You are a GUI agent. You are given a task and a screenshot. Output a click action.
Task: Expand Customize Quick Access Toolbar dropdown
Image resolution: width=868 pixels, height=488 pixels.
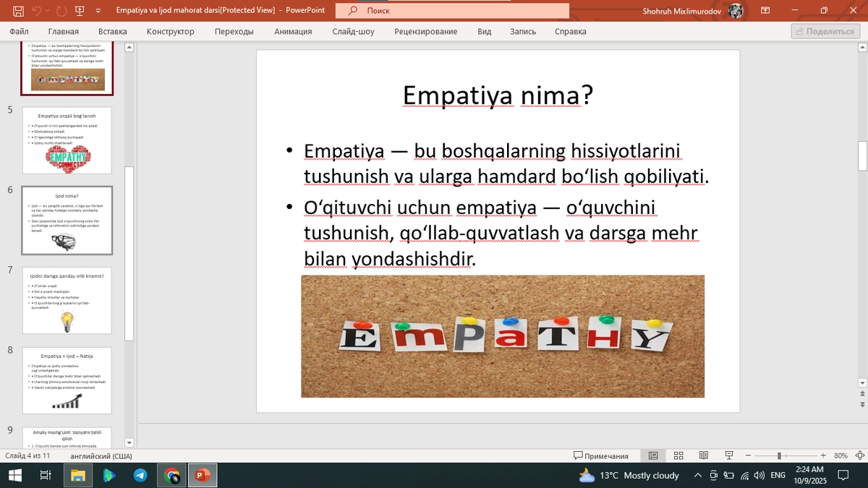[x=98, y=11]
